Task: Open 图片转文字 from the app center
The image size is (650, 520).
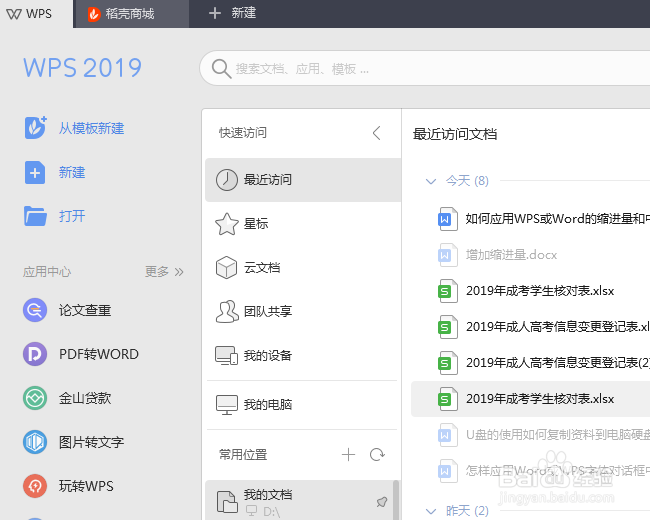Action: [92, 442]
